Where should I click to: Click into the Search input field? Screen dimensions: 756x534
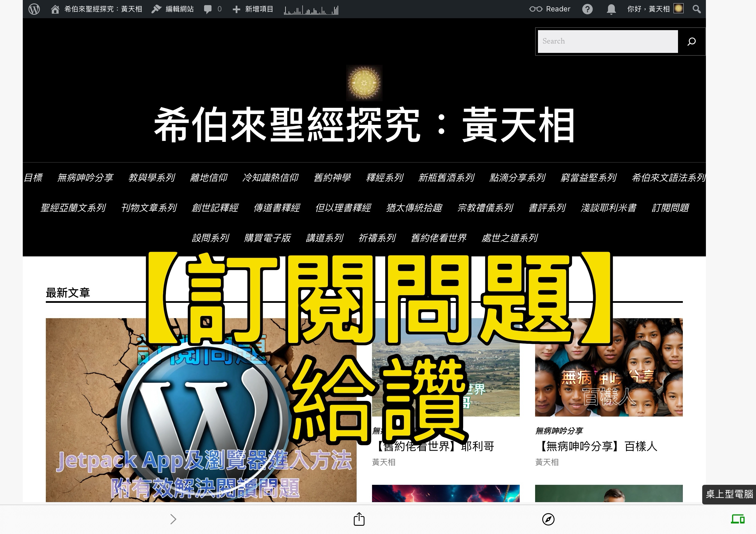(x=607, y=41)
